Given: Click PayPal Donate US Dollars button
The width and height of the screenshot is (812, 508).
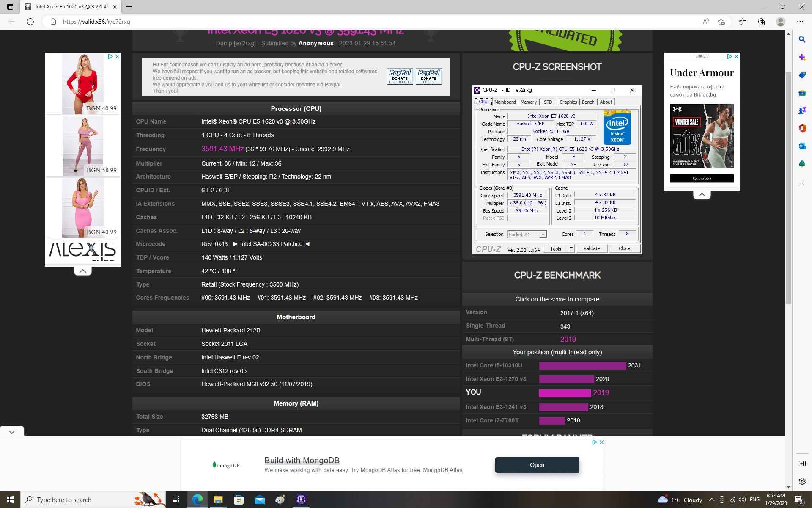Looking at the screenshot, I should [400, 76].
